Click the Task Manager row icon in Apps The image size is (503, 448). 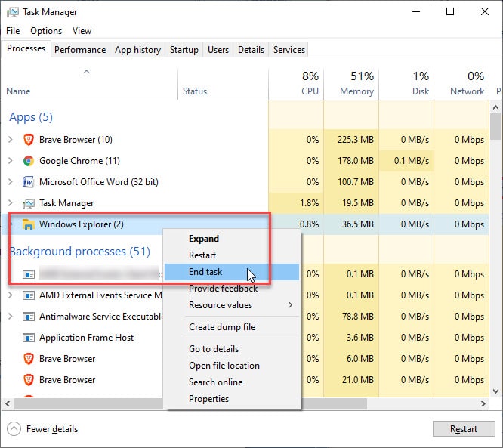pos(29,203)
